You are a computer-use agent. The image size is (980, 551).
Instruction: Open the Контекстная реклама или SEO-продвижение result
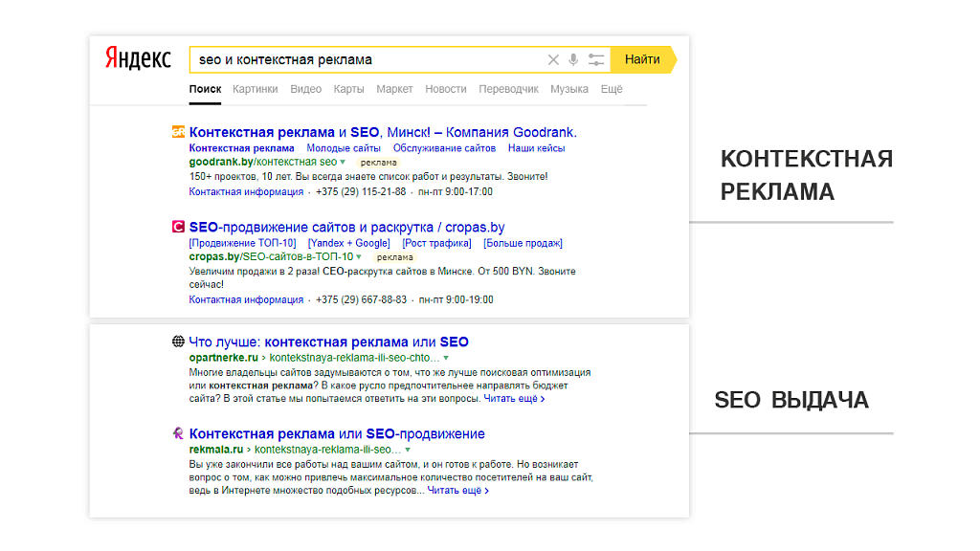(337, 433)
